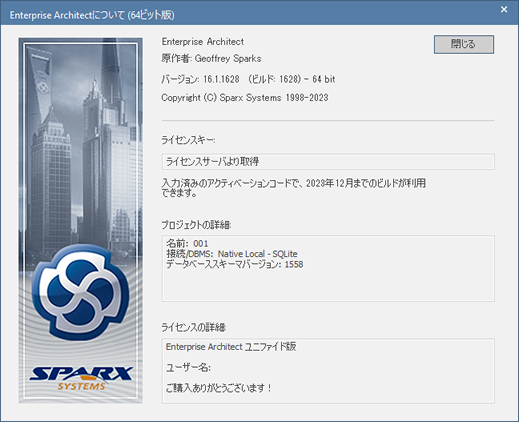Click the ライセンスの詳細: label

coord(194,328)
